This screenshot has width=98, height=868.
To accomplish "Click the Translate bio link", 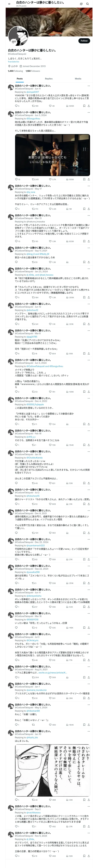I will click(14, 62).
